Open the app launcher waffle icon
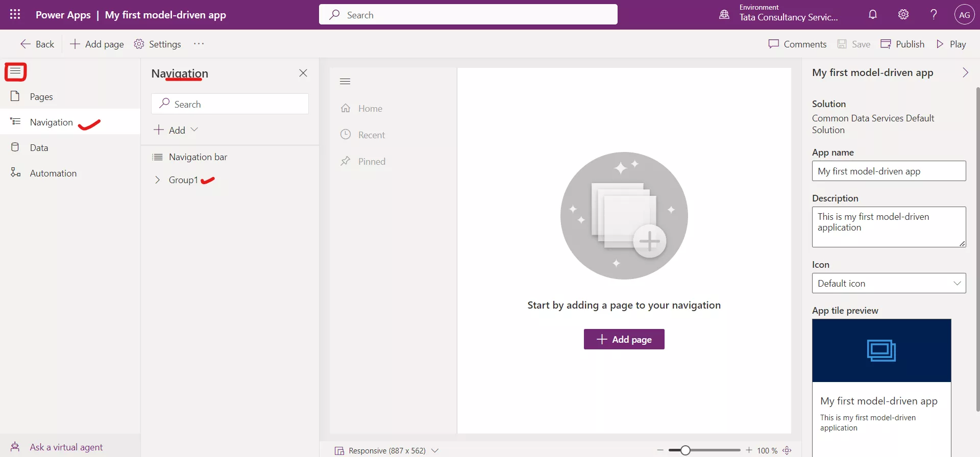 click(15, 14)
